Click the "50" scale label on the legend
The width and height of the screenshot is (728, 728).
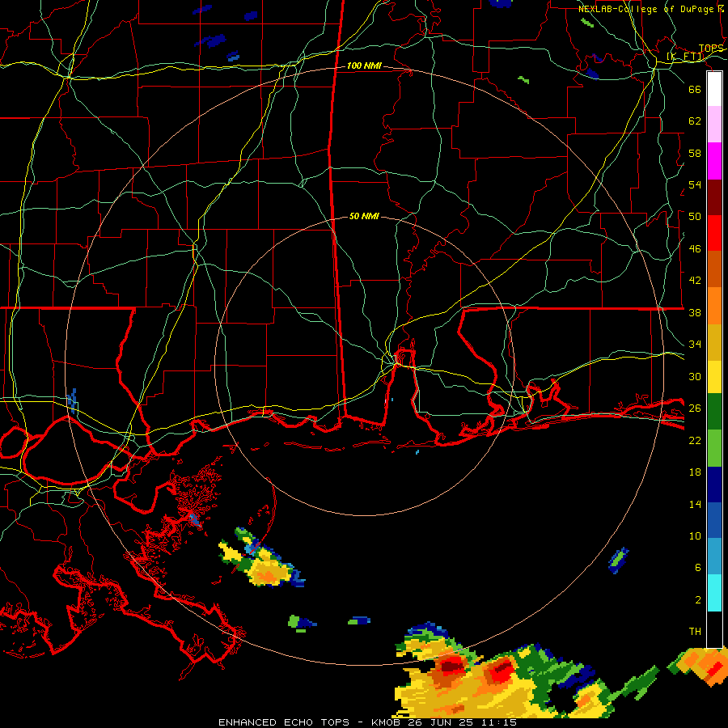[x=695, y=217]
